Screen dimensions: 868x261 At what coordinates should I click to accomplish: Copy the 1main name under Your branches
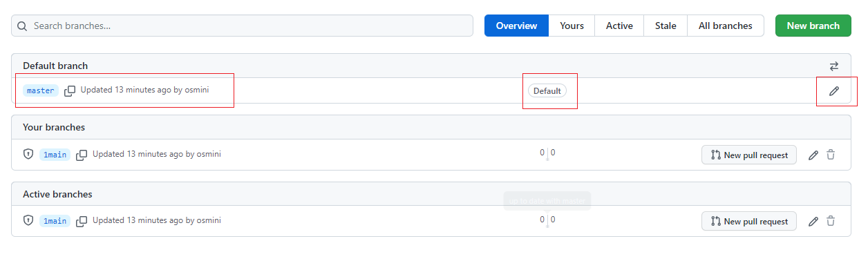82,155
